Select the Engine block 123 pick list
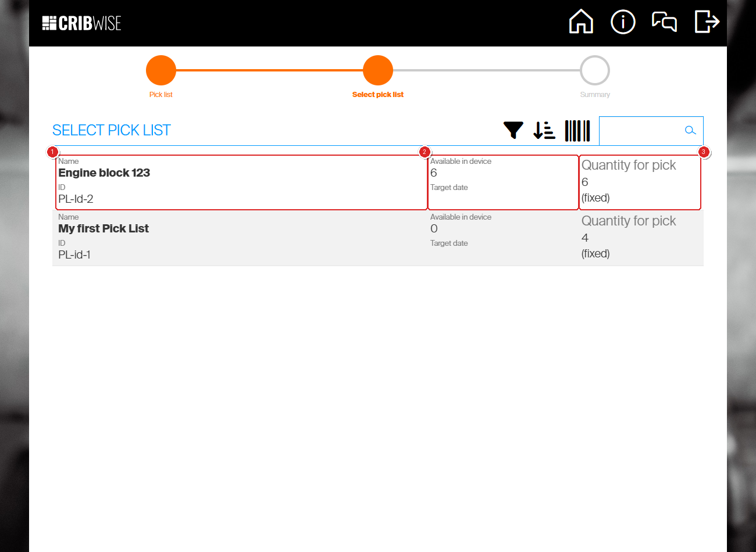Screen dimensions: 756x552 378,182
